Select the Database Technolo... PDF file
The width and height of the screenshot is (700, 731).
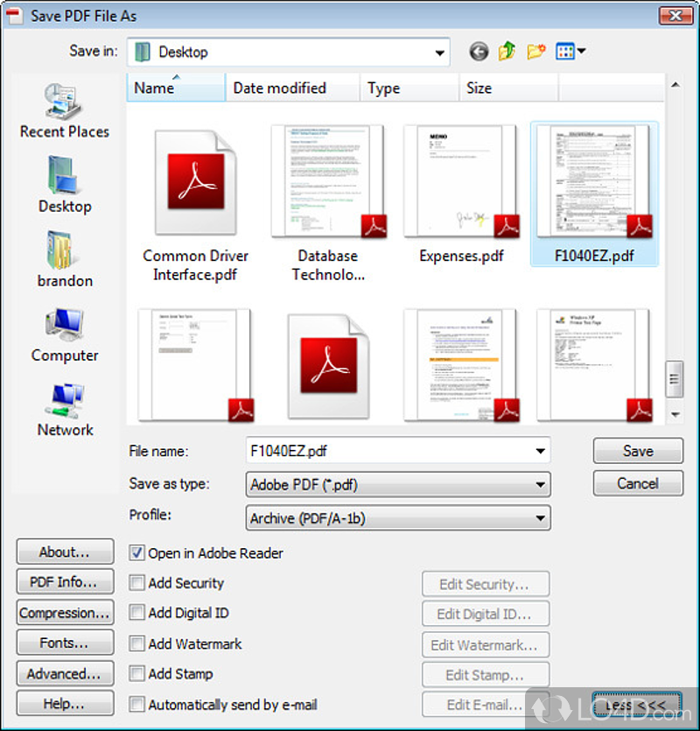click(x=328, y=204)
